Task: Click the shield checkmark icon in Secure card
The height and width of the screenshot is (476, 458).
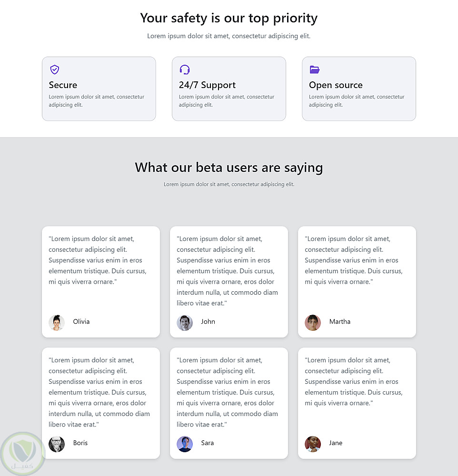Action: (55, 69)
